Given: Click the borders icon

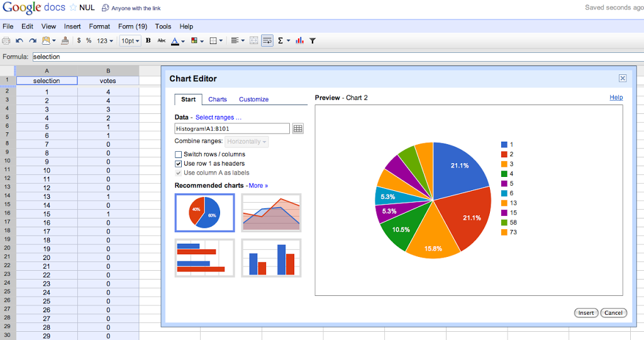Looking at the screenshot, I should click(213, 41).
